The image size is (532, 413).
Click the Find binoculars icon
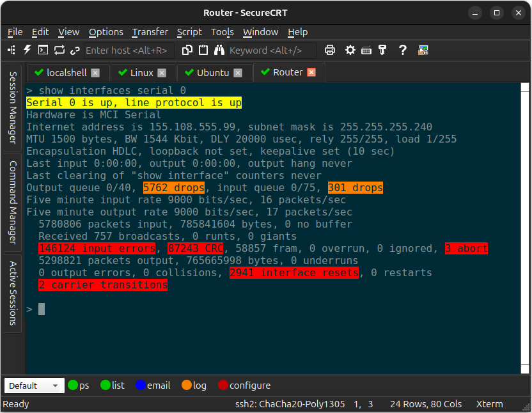(219, 50)
